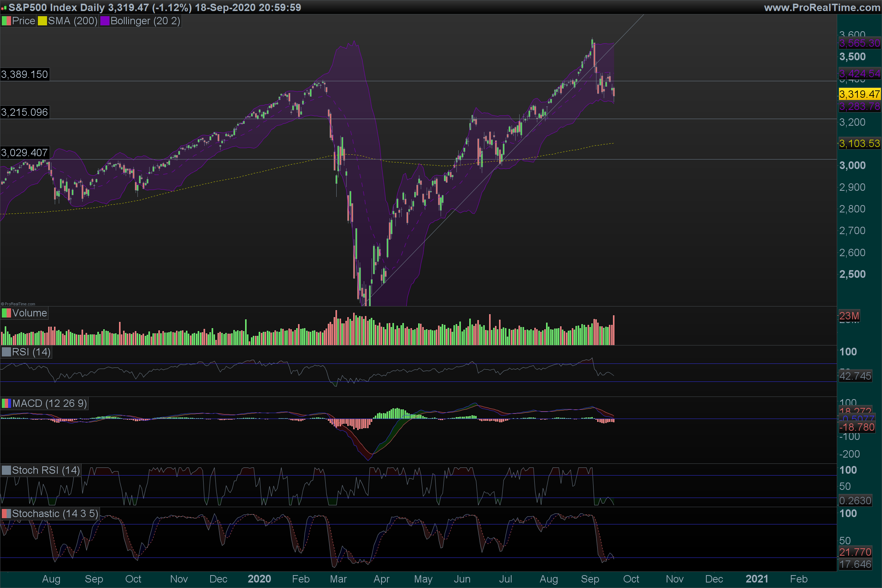Click the purple Bollinger legend icon
The height and width of the screenshot is (588, 882).
tap(105, 21)
